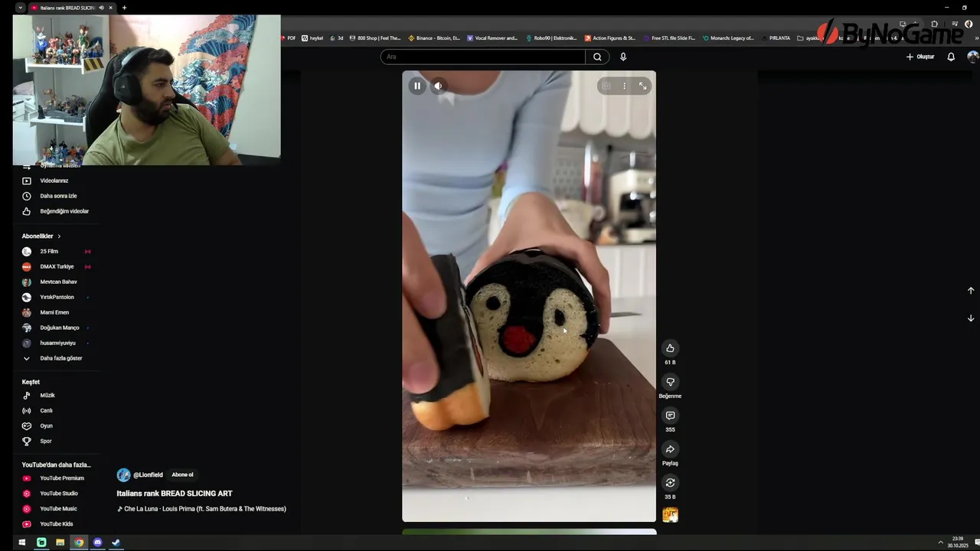Open Free STL file Slide bookmark
The height and width of the screenshot is (551, 980).
(669, 37)
